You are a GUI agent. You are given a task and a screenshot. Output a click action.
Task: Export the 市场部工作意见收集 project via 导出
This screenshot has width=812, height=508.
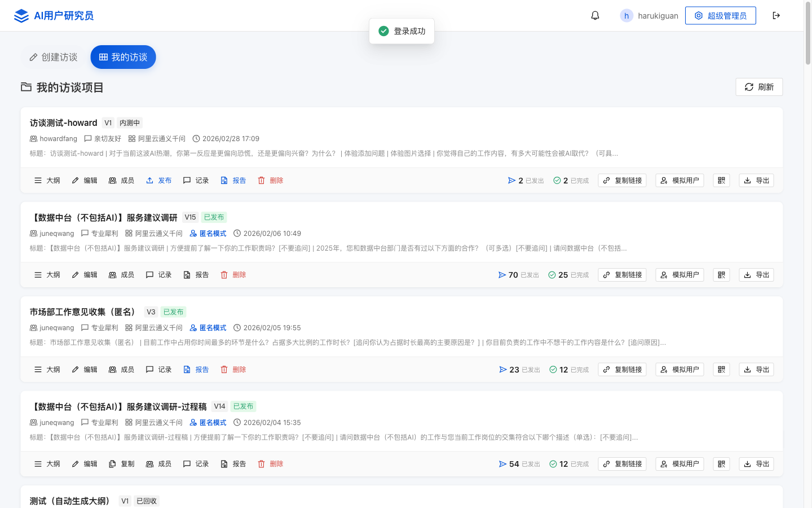[x=756, y=369]
